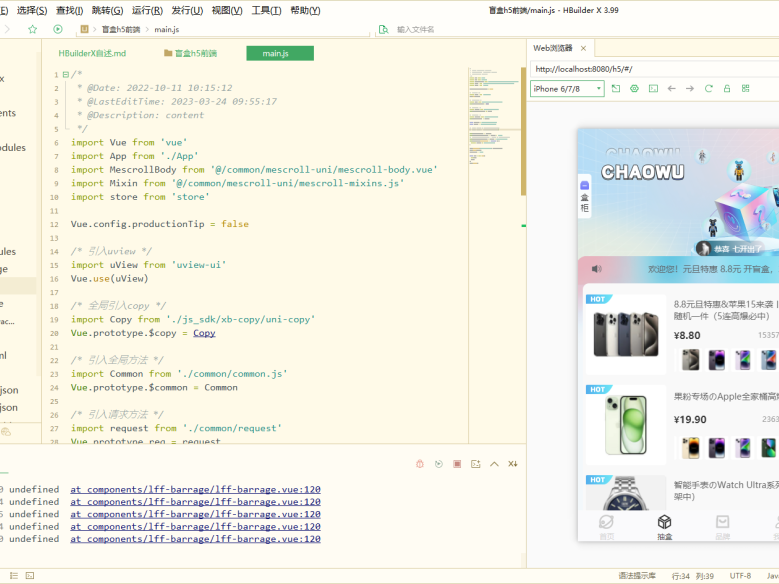
Task: Open browser devtools console icon
Action: [653, 89]
